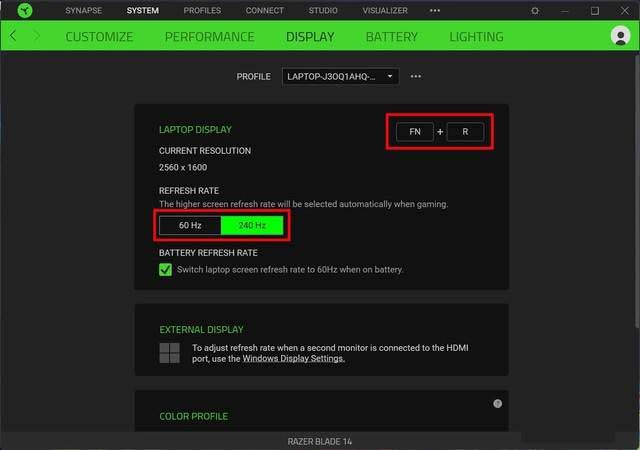
Task: Click the FN shortcut key box
Action: click(415, 132)
